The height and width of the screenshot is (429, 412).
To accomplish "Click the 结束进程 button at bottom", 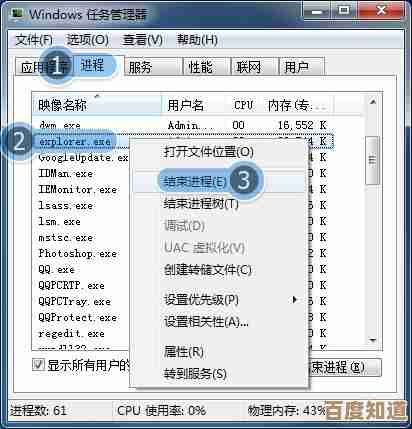I will point(345,367).
